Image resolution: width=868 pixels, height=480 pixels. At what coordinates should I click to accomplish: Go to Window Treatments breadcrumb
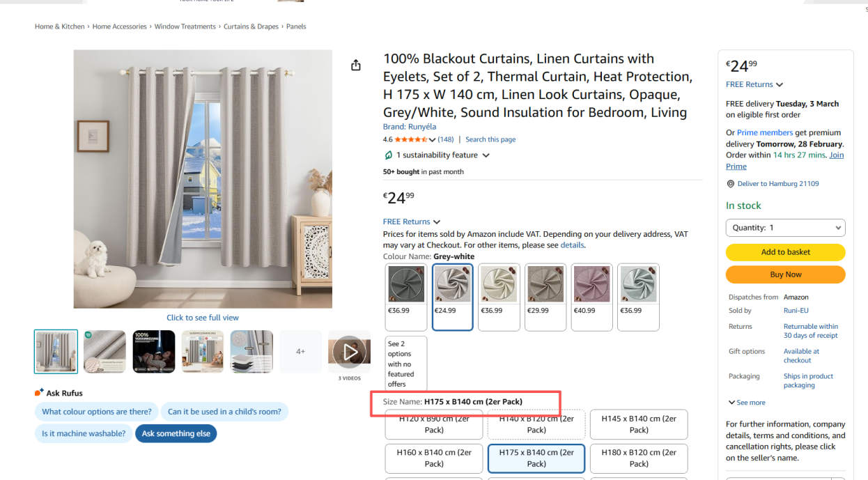(x=185, y=26)
